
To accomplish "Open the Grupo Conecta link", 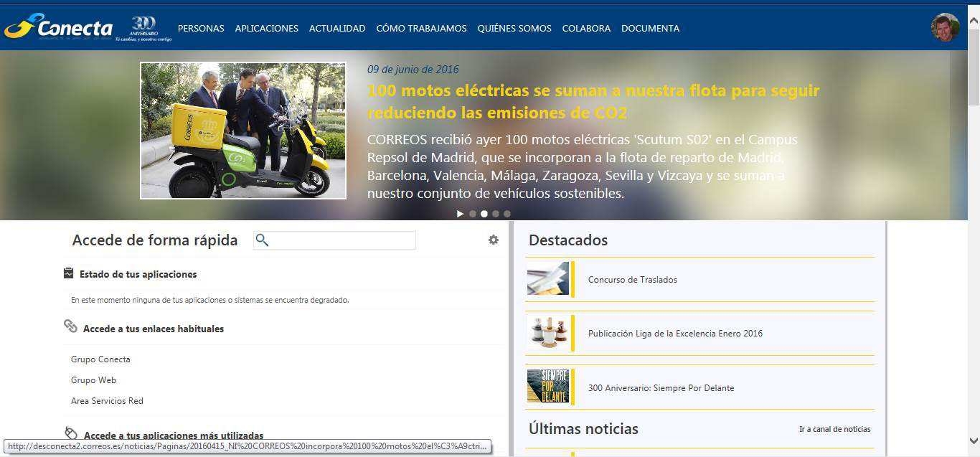I will [x=100, y=359].
